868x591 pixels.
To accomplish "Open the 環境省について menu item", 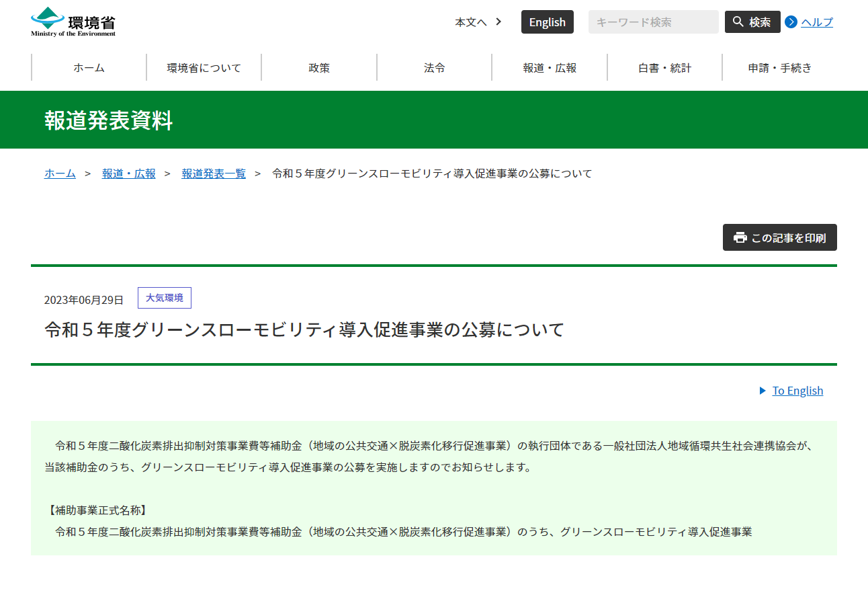I will pos(204,67).
